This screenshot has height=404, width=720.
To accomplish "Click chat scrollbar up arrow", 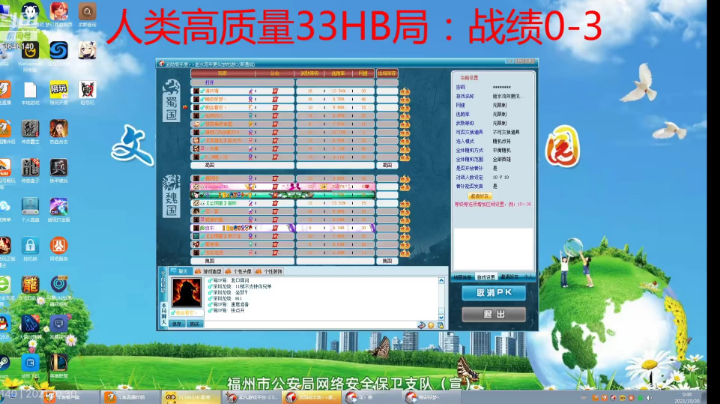I will (x=441, y=280).
